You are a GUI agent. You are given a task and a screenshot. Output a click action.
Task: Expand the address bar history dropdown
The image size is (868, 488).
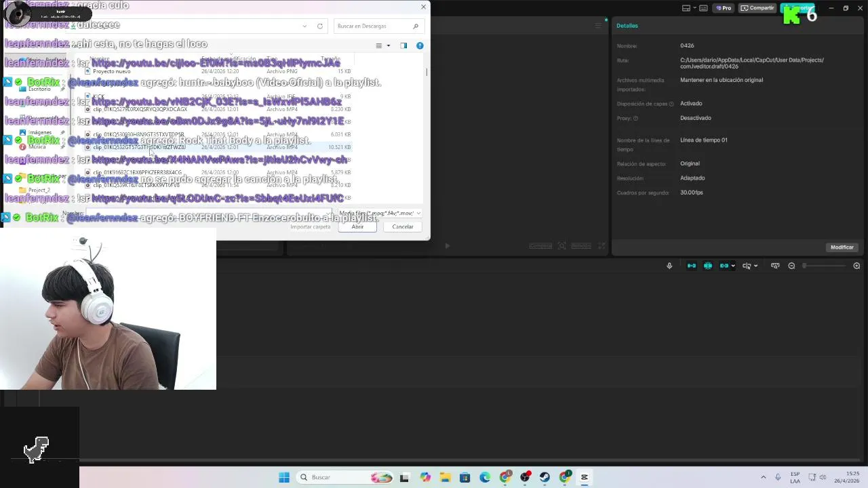tap(304, 26)
